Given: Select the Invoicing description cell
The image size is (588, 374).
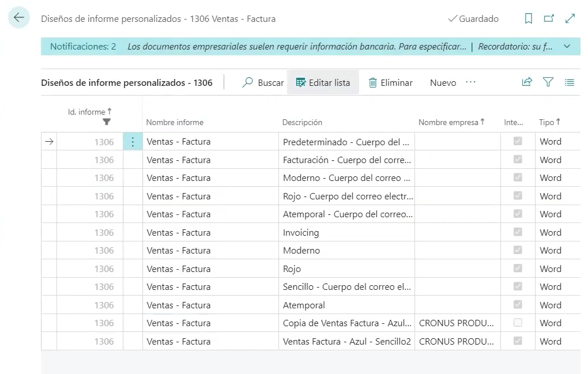Looking at the screenshot, I should point(348,233).
